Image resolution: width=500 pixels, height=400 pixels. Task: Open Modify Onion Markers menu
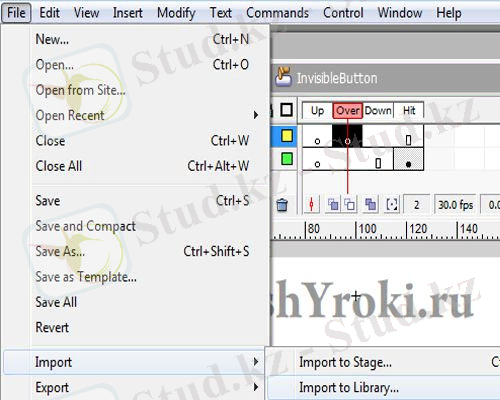point(391,204)
